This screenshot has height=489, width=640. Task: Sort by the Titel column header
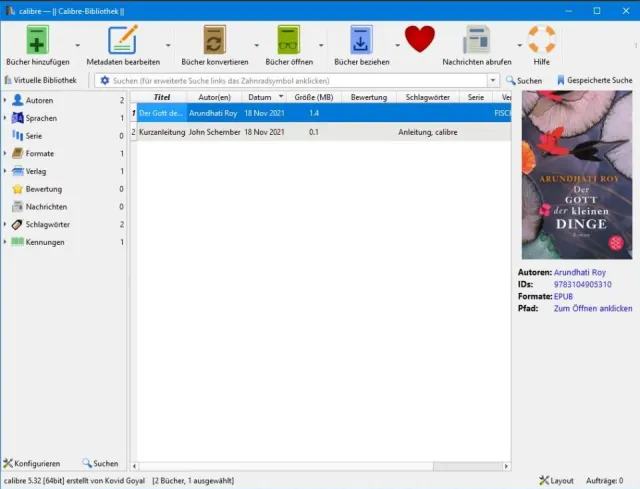(162, 97)
